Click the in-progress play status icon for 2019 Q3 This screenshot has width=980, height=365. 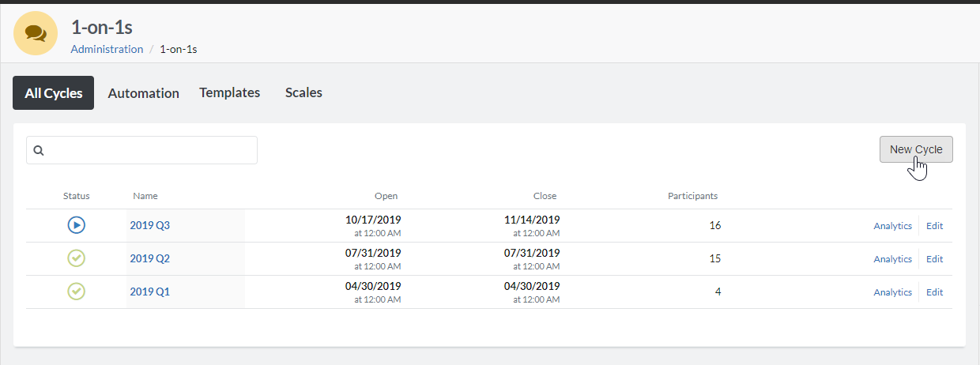76,225
